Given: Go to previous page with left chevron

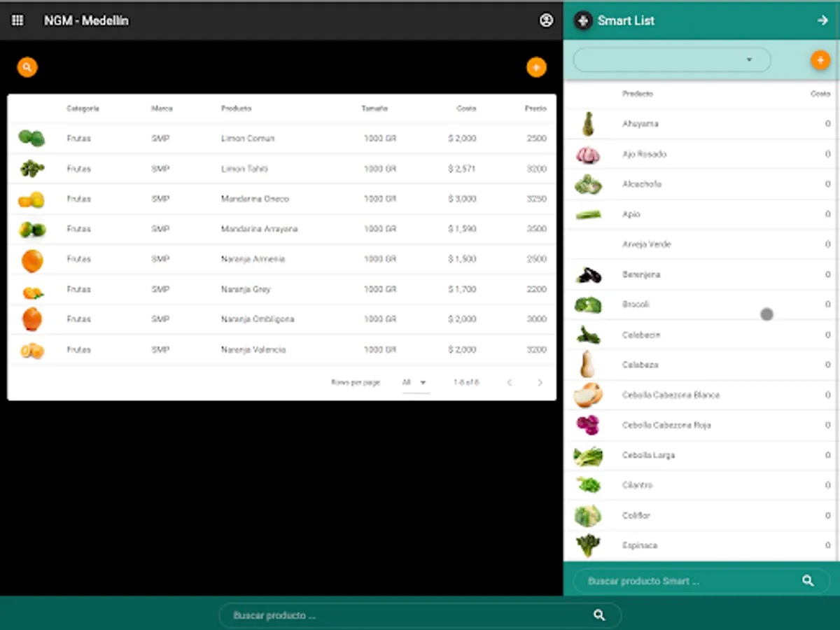Looking at the screenshot, I should pyautogui.click(x=509, y=382).
